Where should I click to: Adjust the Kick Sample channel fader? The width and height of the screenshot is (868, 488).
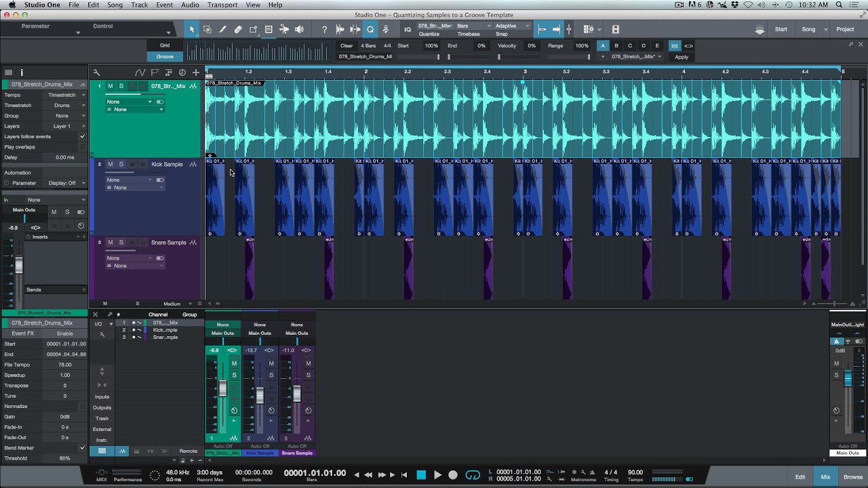(260, 395)
